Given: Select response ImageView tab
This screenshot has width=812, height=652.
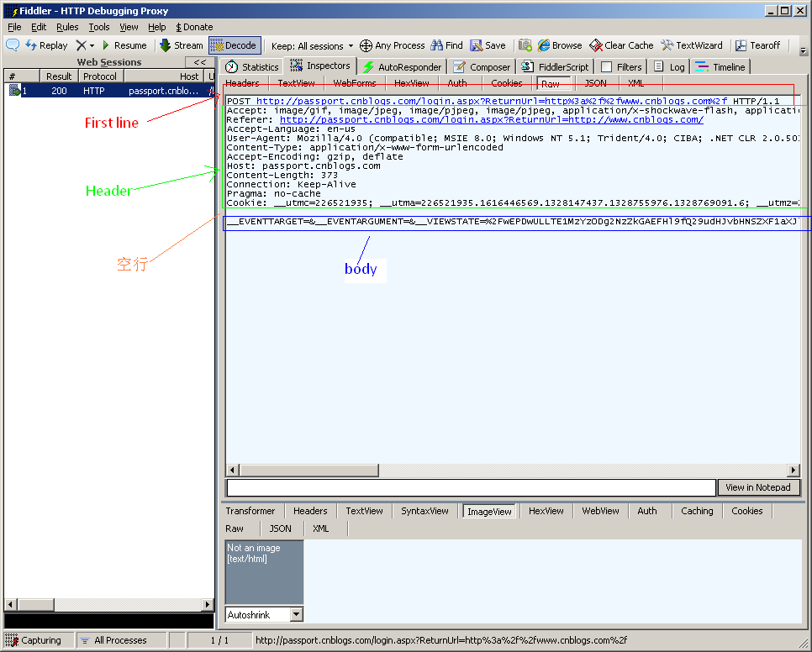Looking at the screenshot, I should 489,511.
